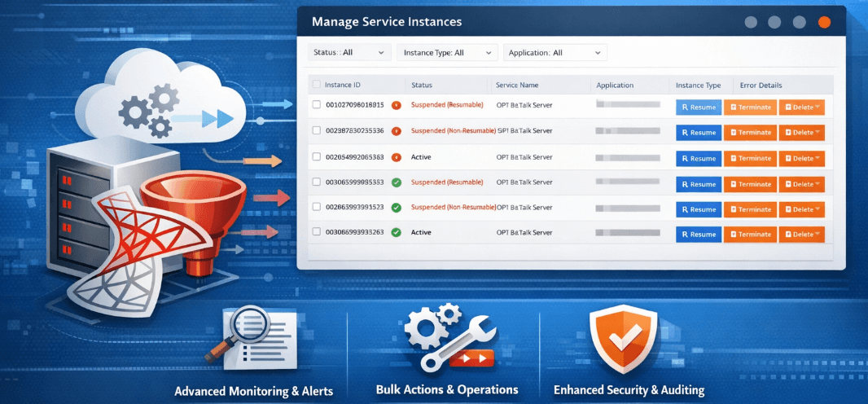Check the box for Active row with green check
The image size is (868, 404).
[x=317, y=232]
